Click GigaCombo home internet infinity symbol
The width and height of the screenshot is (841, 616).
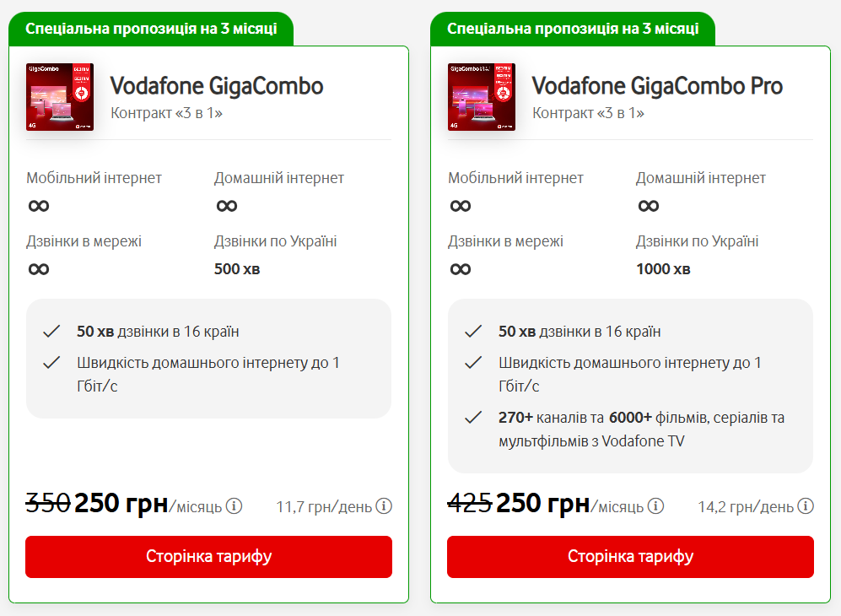pyautogui.click(x=227, y=206)
